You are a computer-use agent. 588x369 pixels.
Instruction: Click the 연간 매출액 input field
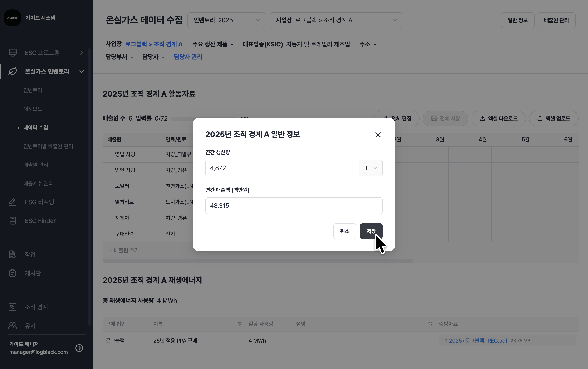click(x=294, y=206)
